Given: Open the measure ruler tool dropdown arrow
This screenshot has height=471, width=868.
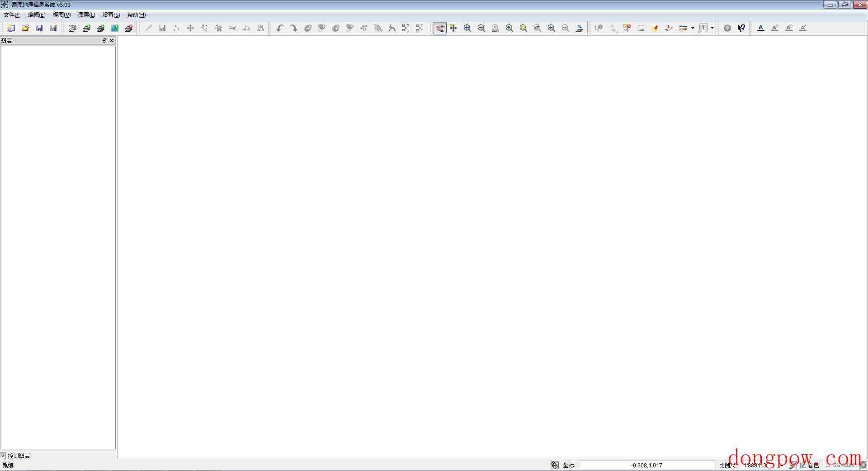Looking at the screenshot, I should point(693,28).
